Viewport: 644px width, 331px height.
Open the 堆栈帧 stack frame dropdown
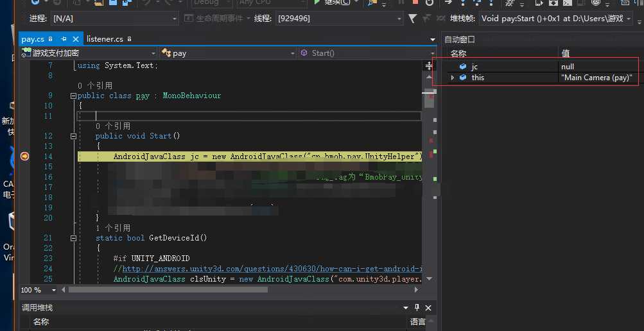555,19
